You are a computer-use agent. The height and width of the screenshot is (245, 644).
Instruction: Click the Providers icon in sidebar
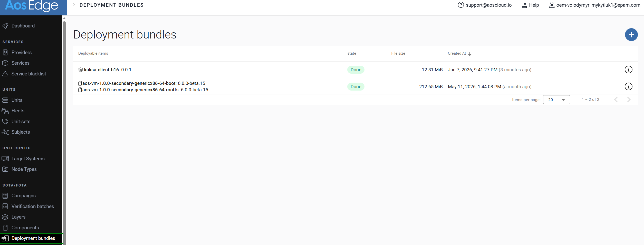click(x=5, y=53)
